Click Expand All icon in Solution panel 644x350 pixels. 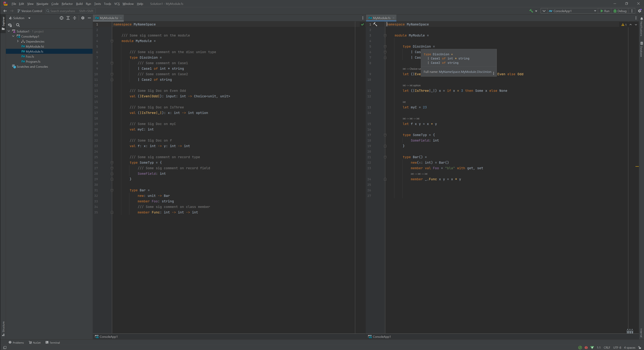click(68, 18)
